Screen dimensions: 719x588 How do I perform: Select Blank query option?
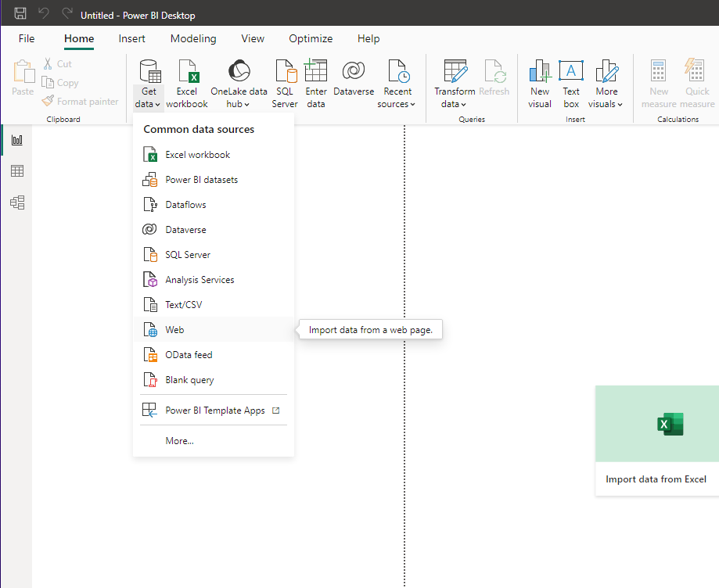pyautogui.click(x=214, y=379)
